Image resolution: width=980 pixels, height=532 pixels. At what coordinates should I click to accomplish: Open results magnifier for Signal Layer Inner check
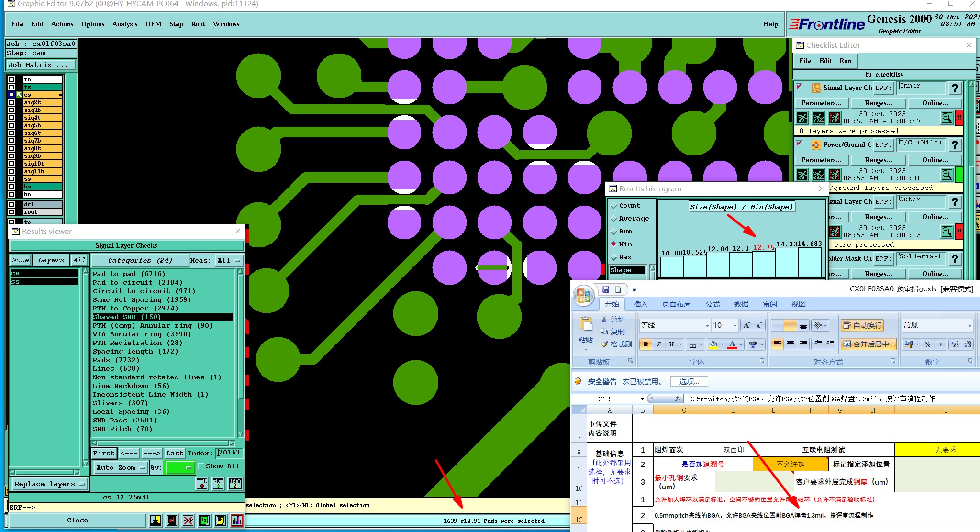pyautogui.click(x=947, y=118)
